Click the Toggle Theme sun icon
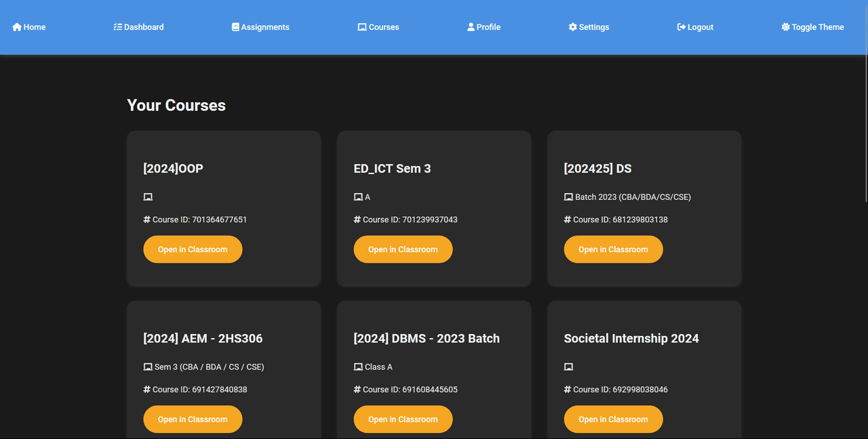This screenshot has width=868, height=439. pyautogui.click(x=785, y=27)
